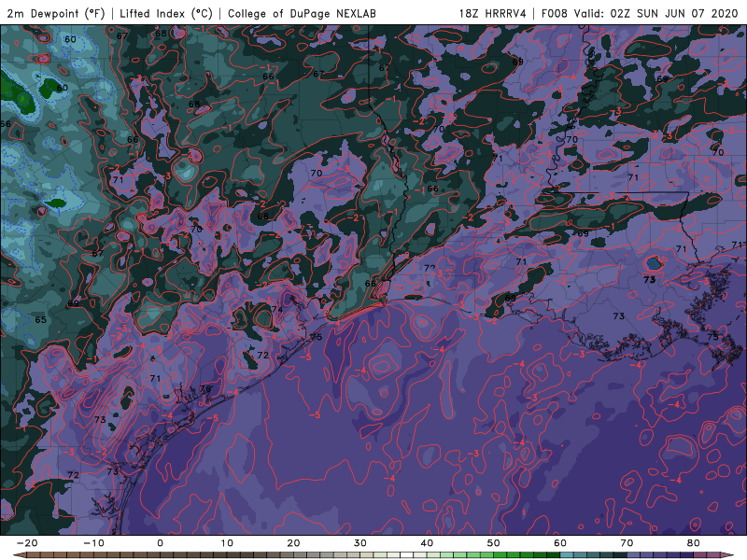
Task: Click the -20 label on the color scale
Action: coord(27,543)
